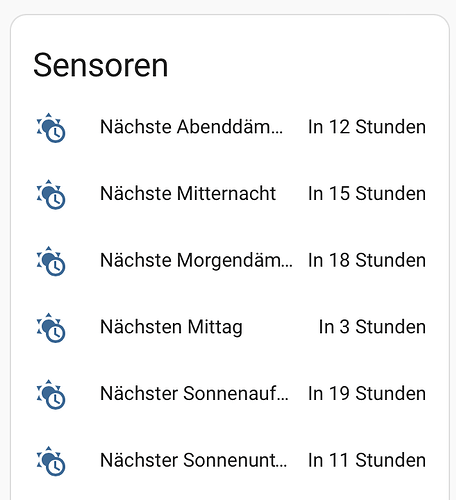The height and width of the screenshot is (500, 456).
Task: Open the Nächster Sonnenunt… sensor entry
Action: pos(193,460)
